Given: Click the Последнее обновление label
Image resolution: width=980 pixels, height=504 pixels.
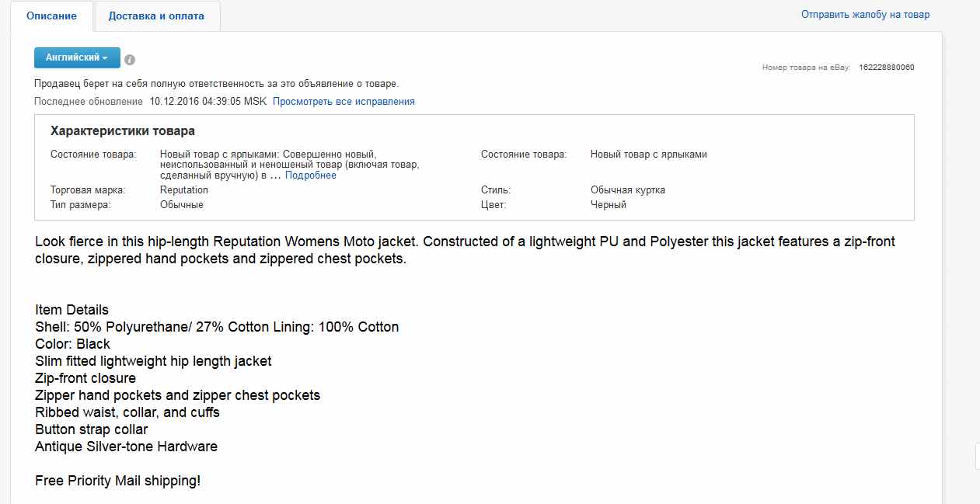Looking at the screenshot, I should point(89,102).
